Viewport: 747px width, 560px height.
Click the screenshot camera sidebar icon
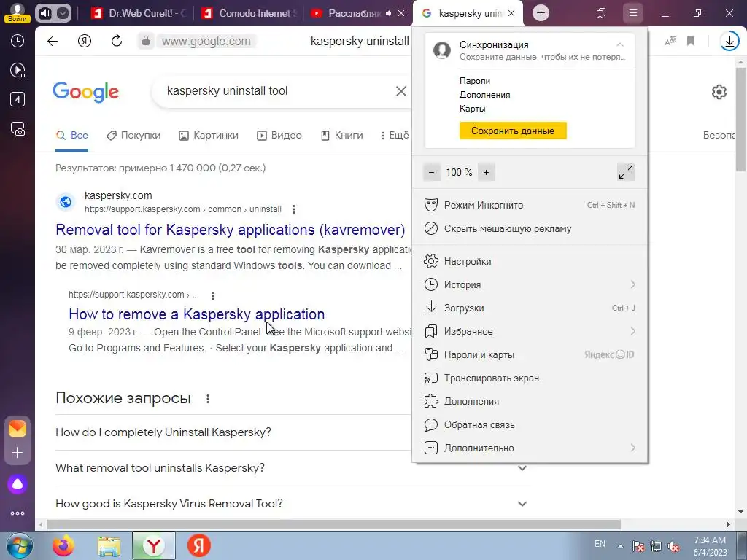point(18,129)
